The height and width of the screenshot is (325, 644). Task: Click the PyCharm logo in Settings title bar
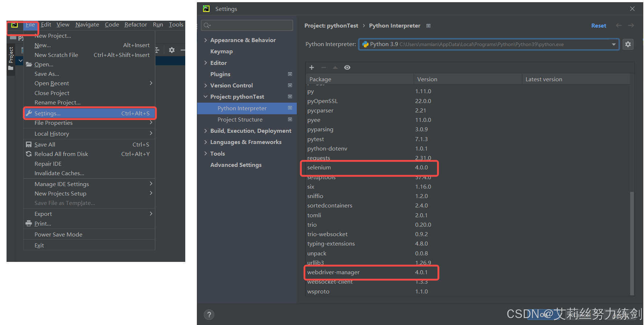[206, 9]
